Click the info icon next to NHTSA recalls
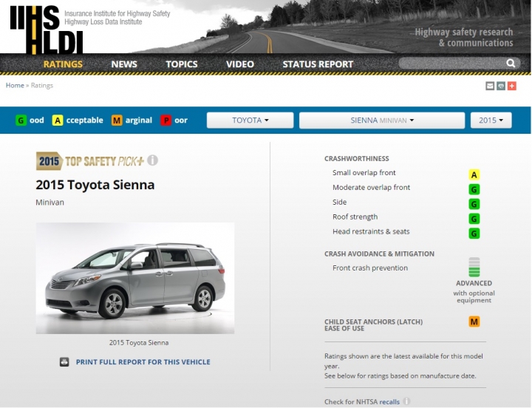 [406, 401]
